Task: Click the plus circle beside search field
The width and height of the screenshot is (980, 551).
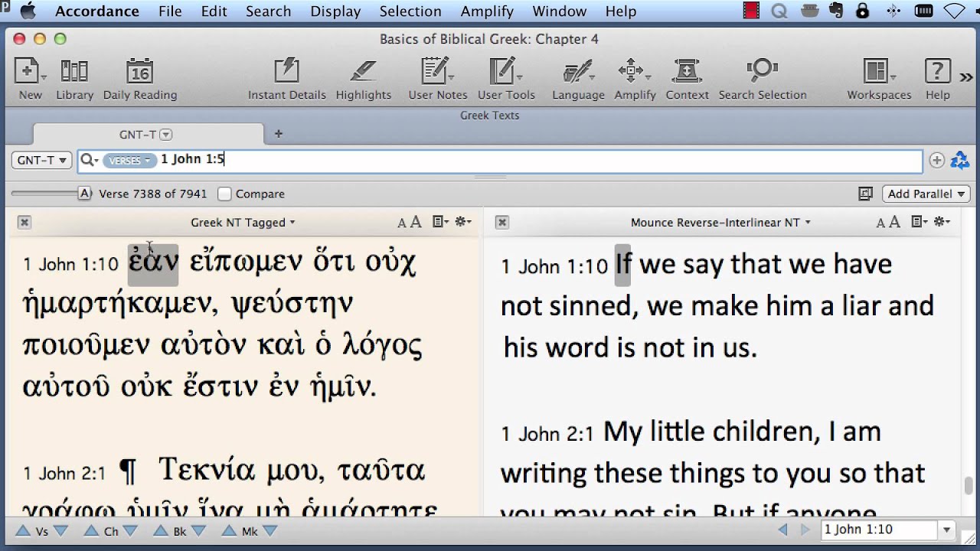Action: [x=936, y=160]
